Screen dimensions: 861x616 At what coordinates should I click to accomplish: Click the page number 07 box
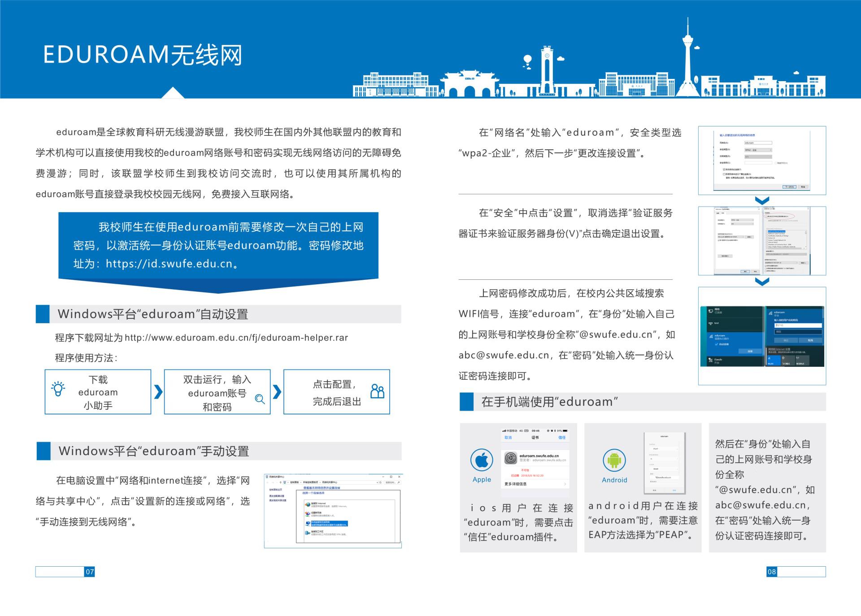90,572
